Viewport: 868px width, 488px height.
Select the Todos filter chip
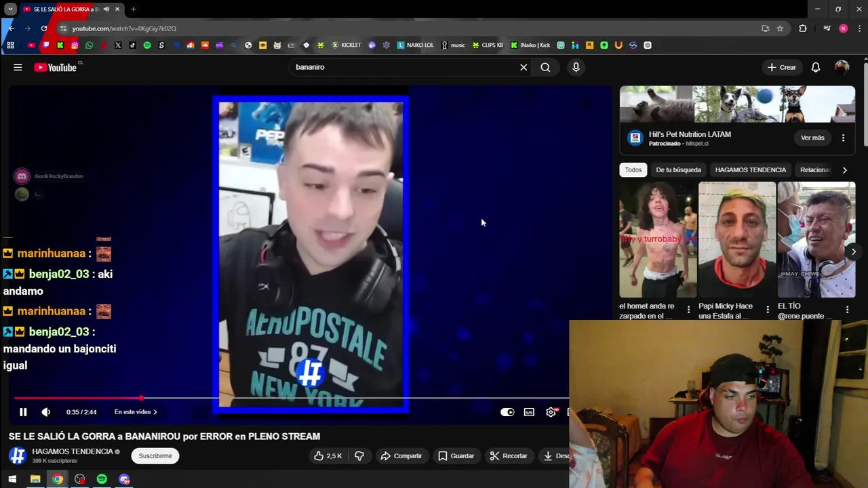pos(633,170)
